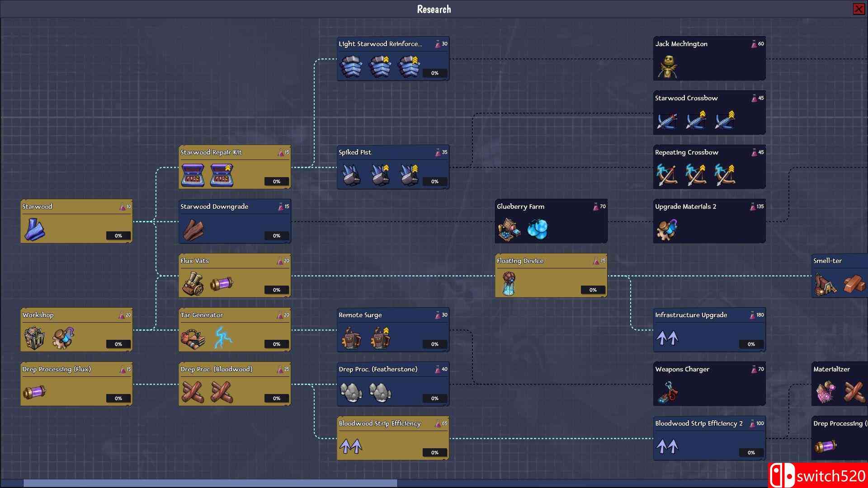Click the Starwood material icon
This screenshot has width=868, height=488.
35,229
